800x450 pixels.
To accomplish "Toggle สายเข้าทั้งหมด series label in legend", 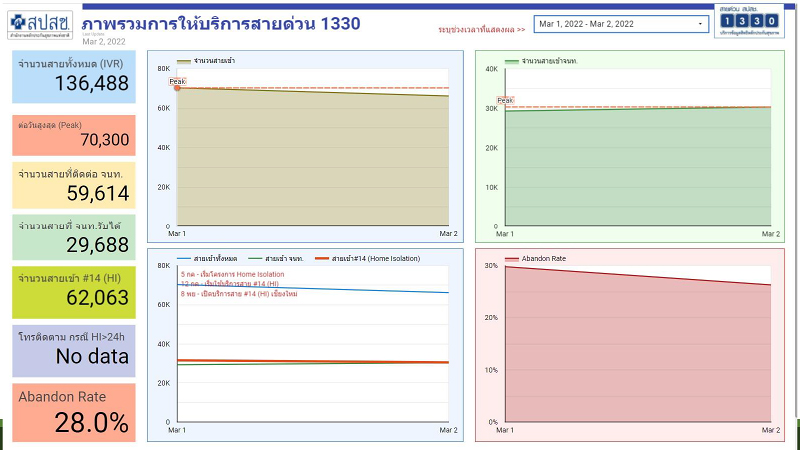I will [x=215, y=258].
